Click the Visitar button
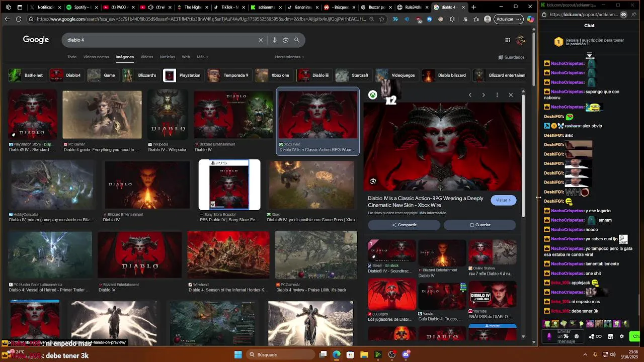Screen dimensions: 644x362 503,200
